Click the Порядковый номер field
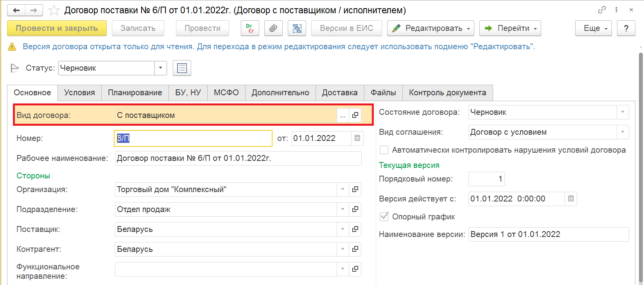The image size is (644, 285). coord(487,179)
